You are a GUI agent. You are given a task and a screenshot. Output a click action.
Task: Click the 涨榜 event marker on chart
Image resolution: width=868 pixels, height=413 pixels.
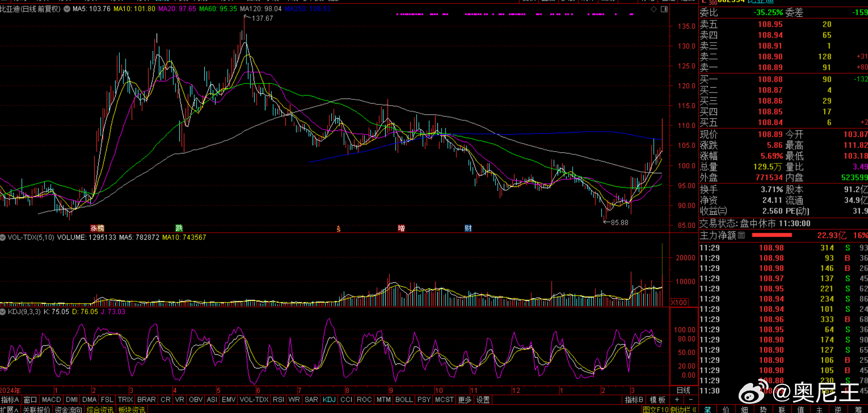[x=97, y=228]
